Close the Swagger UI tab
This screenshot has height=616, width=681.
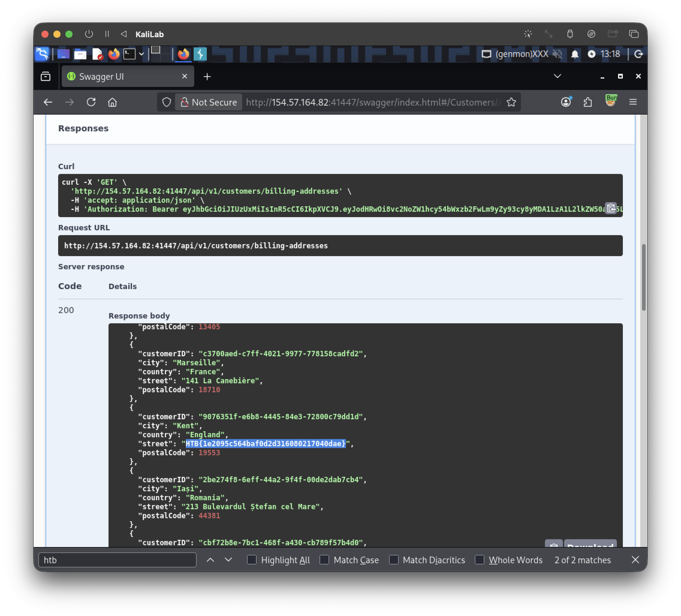pyautogui.click(x=184, y=76)
